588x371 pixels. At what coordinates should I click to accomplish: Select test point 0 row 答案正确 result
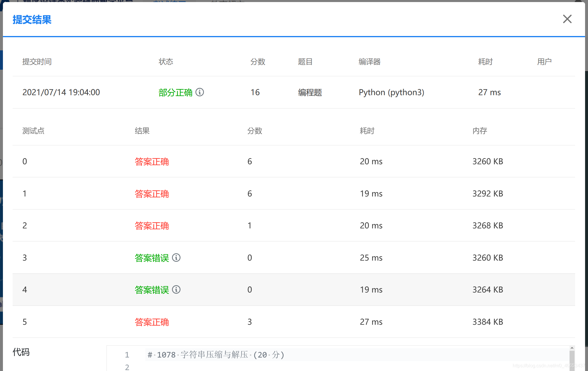pos(152,162)
